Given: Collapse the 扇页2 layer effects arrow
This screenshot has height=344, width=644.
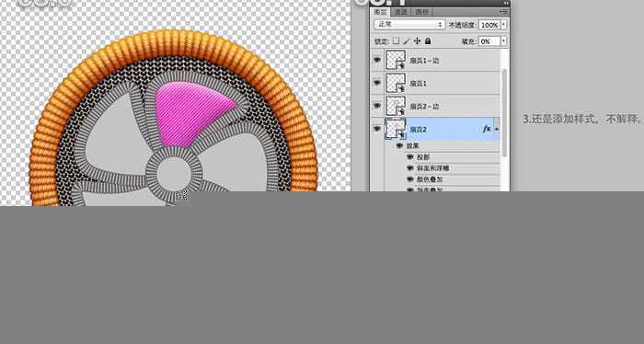Looking at the screenshot, I should click(497, 129).
